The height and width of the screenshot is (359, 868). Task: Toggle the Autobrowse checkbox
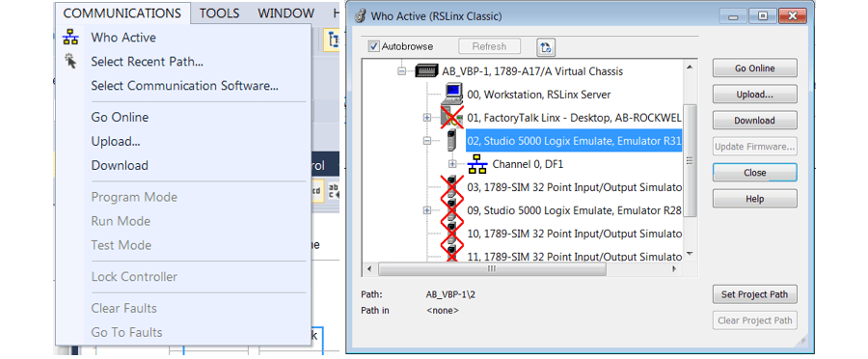click(x=374, y=46)
